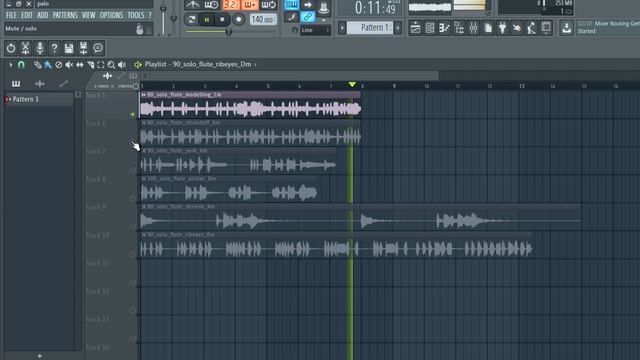Toggle mute switch on Track 9
The image size is (640, 360).
(x=133, y=226)
